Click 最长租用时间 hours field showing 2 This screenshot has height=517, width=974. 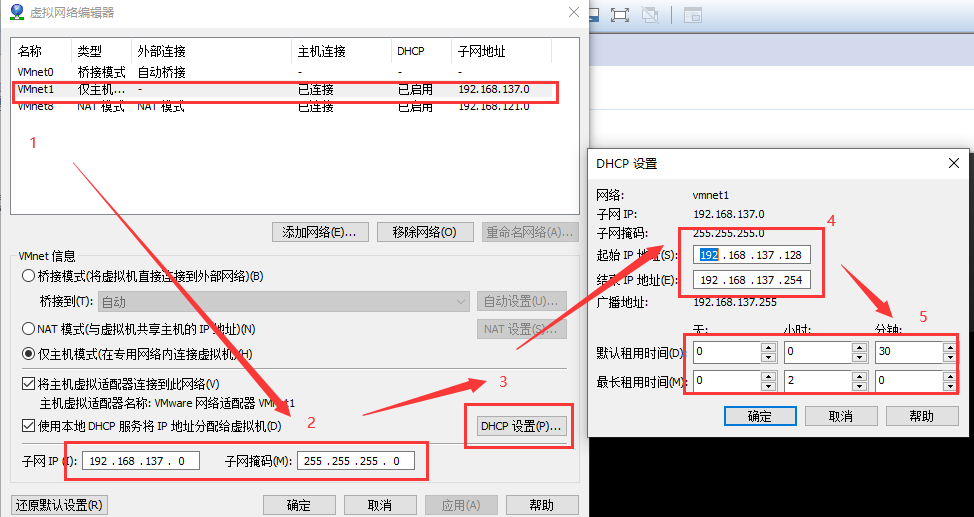[818, 381]
